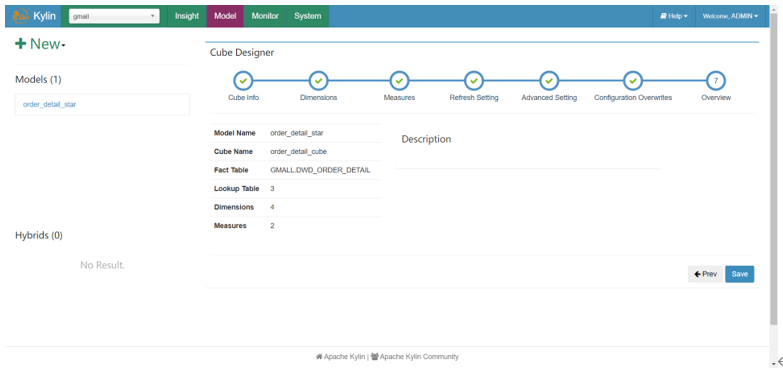Go to Dimensions step circle

tap(319, 80)
